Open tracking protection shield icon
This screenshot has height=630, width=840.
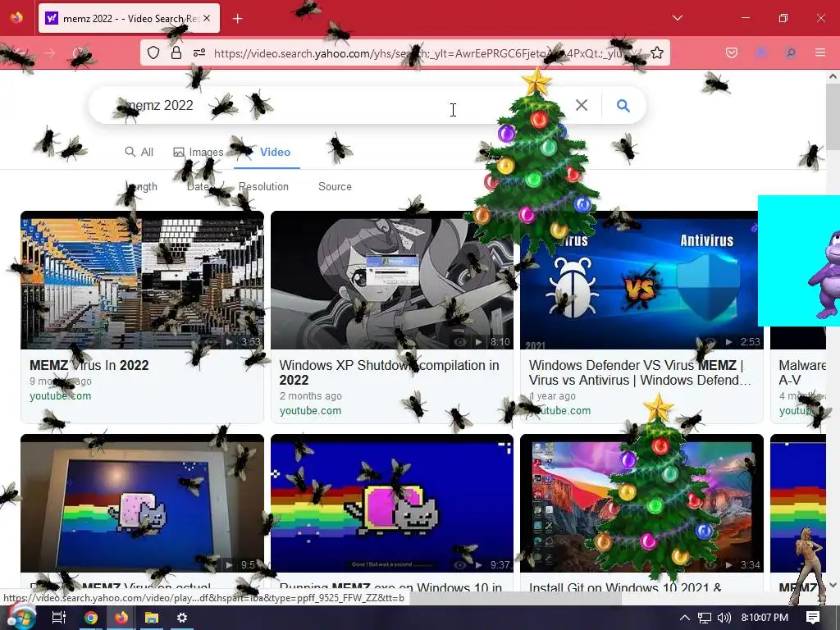(153, 52)
